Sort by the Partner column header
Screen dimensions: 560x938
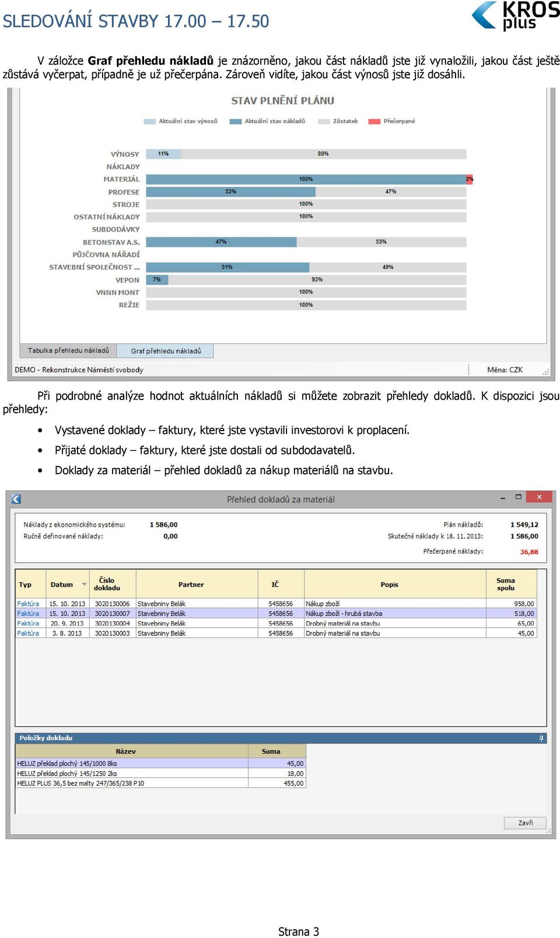pyautogui.click(x=197, y=584)
